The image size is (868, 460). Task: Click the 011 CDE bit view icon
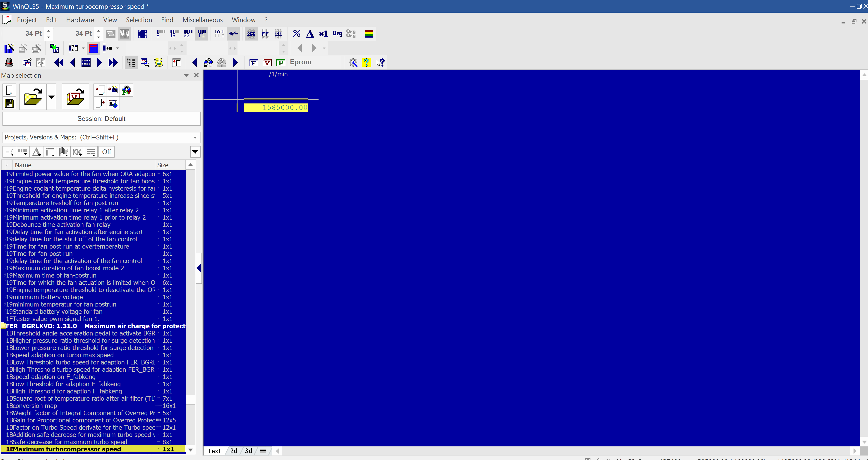(143, 34)
